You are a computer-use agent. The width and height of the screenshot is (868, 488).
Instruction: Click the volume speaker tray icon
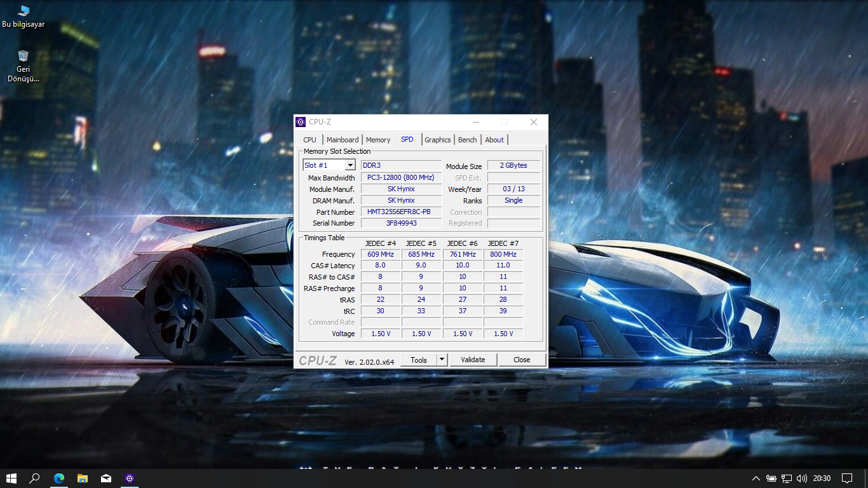802,478
